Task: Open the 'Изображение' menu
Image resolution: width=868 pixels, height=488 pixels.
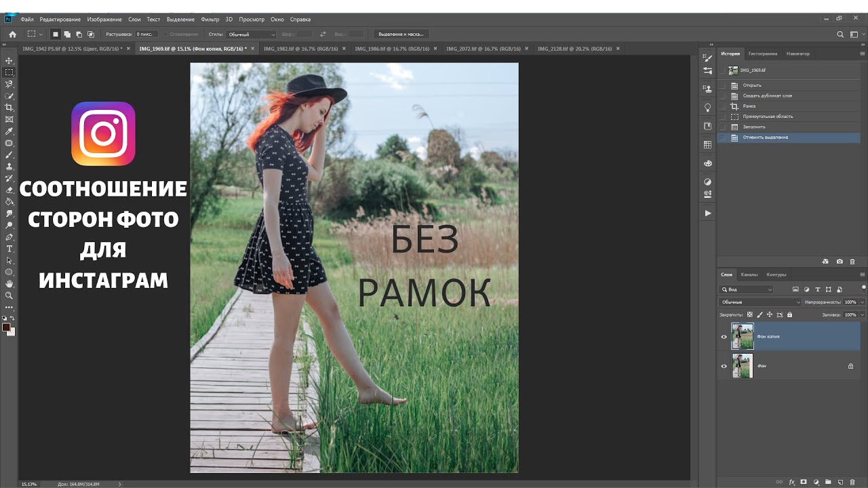Action: pyautogui.click(x=104, y=20)
